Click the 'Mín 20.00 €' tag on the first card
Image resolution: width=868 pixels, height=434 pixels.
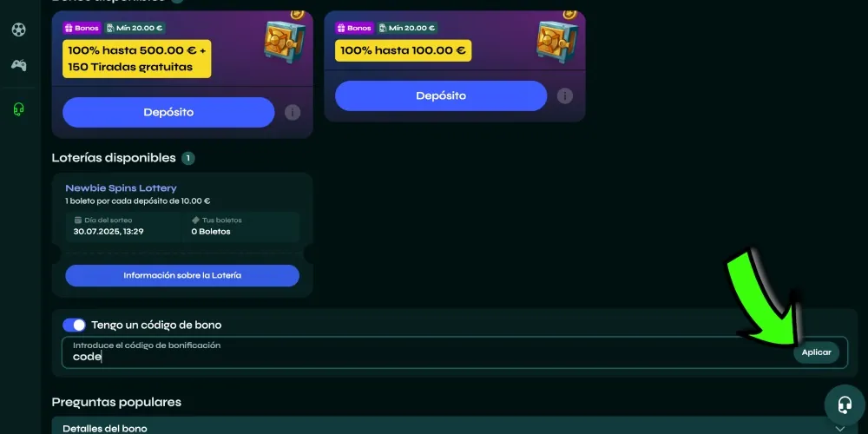point(135,28)
